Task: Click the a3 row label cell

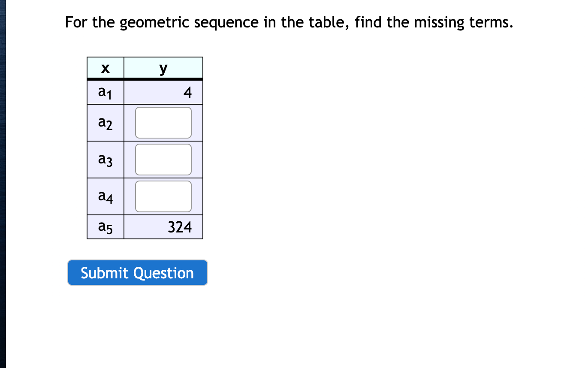Action: coord(105,160)
